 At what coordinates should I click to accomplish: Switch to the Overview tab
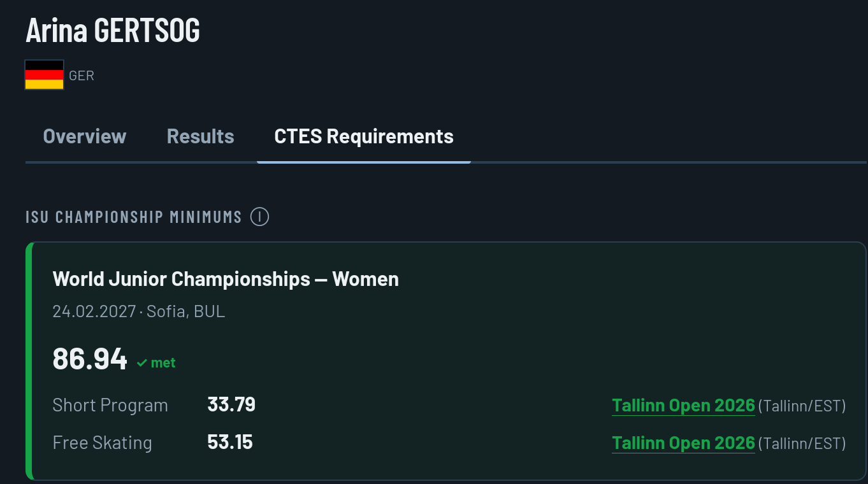pos(85,136)
